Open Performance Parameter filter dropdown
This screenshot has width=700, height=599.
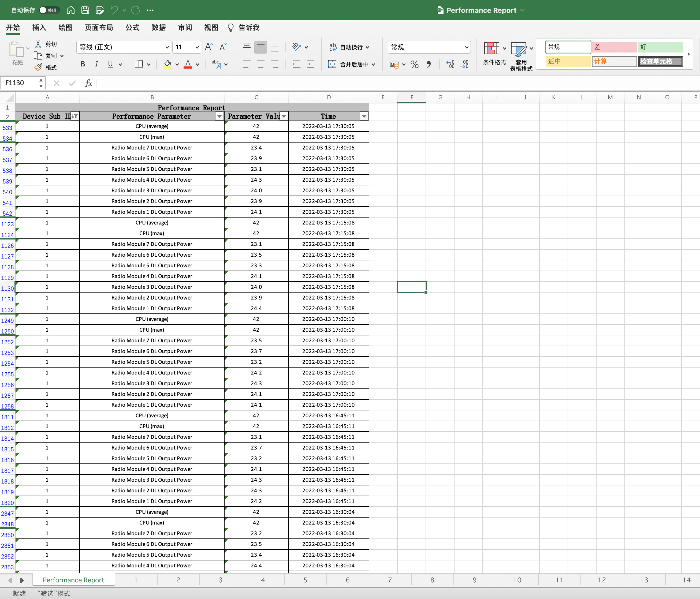[219, 117]
